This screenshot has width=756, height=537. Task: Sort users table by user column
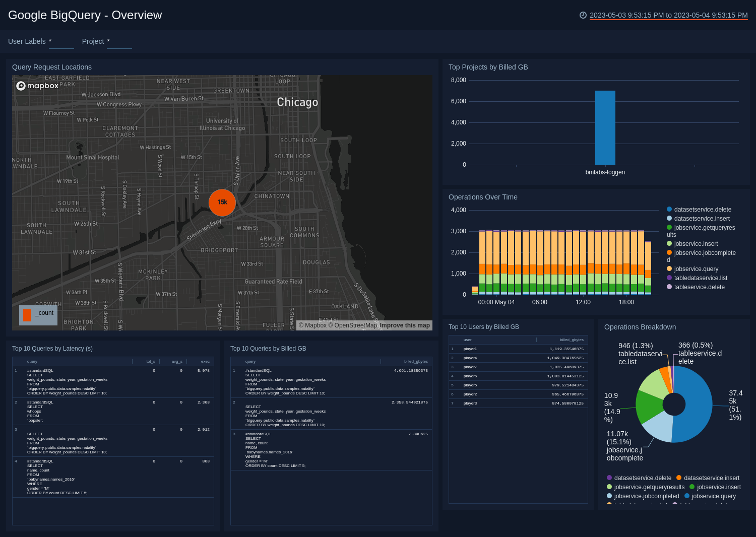(468, 340)
